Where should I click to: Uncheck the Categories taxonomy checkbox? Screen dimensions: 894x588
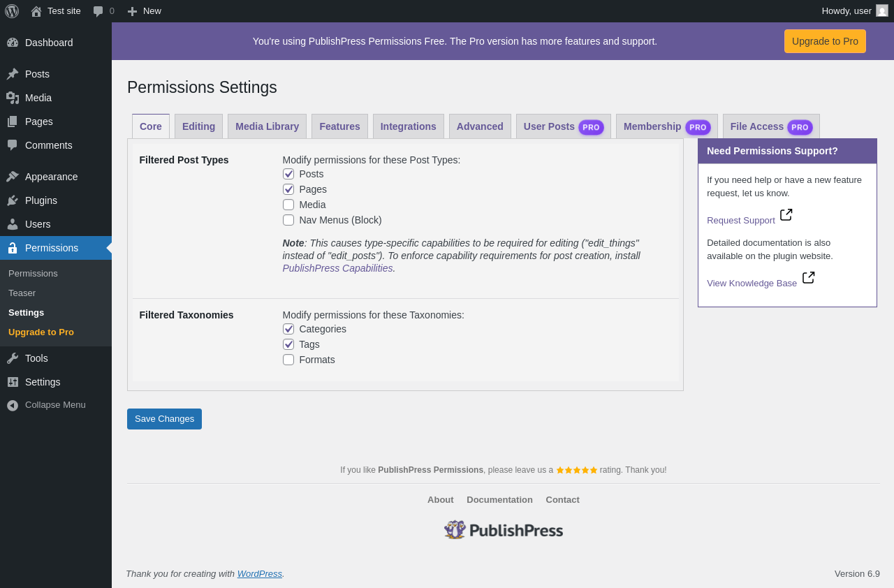point(288,329)
